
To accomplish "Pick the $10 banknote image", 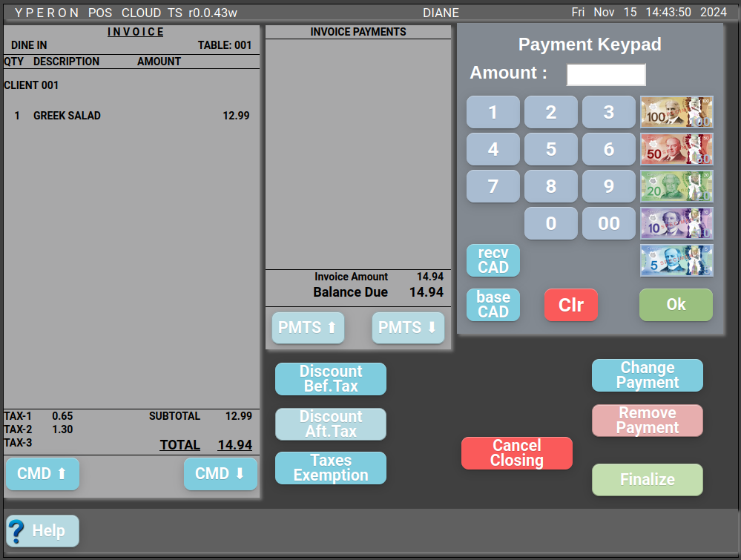I will (676, 223).
